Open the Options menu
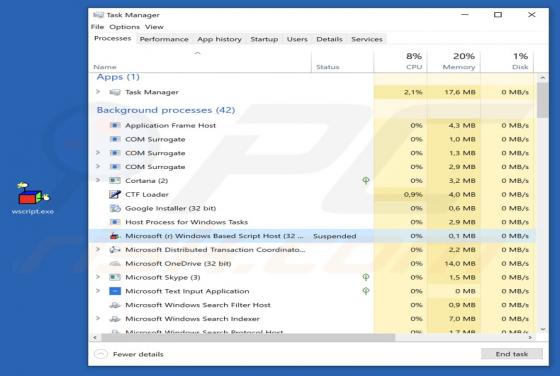The image size is (560, 376). point(124,27)
